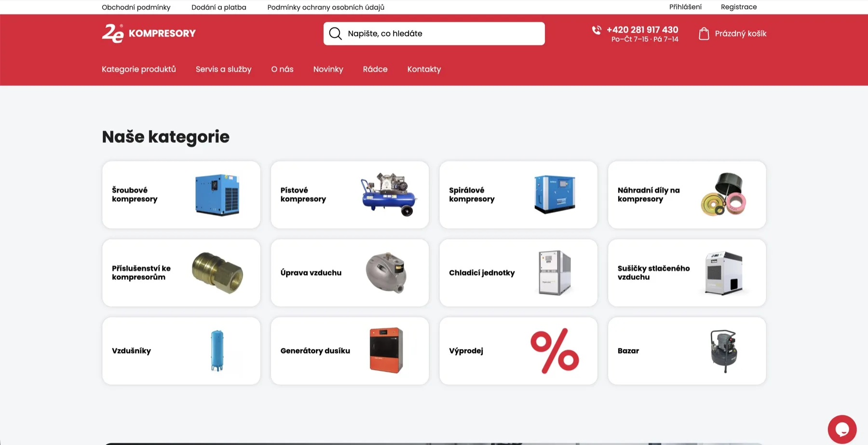Open Úprava vzduchu category label
The height and width of the screenshot is (445, 868).
311,273
